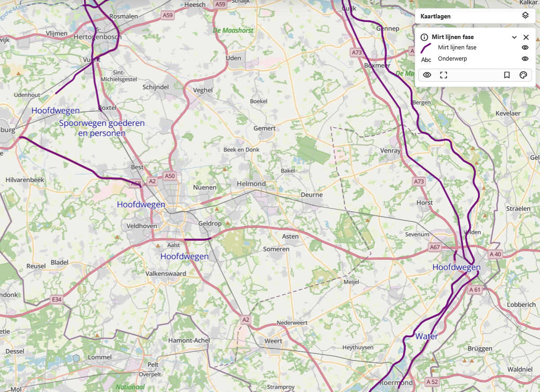Click the Helmond city label on the map

coord(251,184)
